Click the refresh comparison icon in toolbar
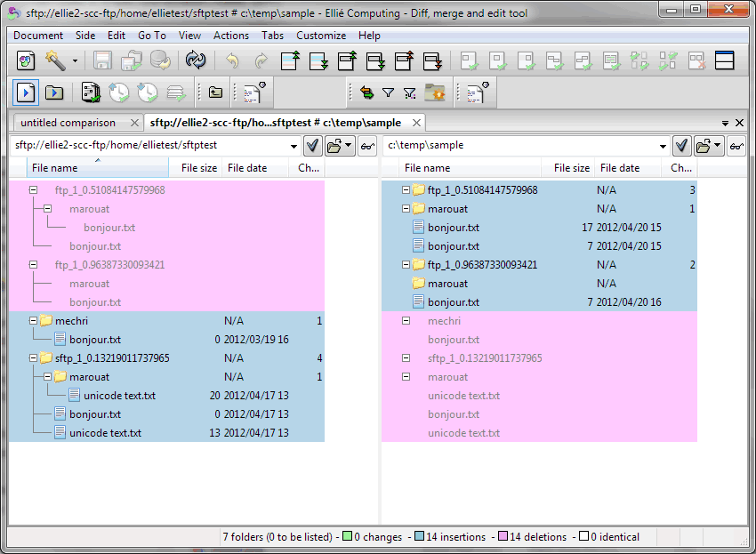 tap(195, 61)
